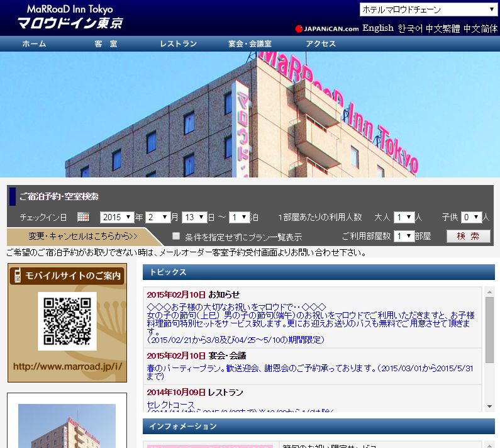Open the 客室 menu item
500x448 pixels.
click(106, 43)
